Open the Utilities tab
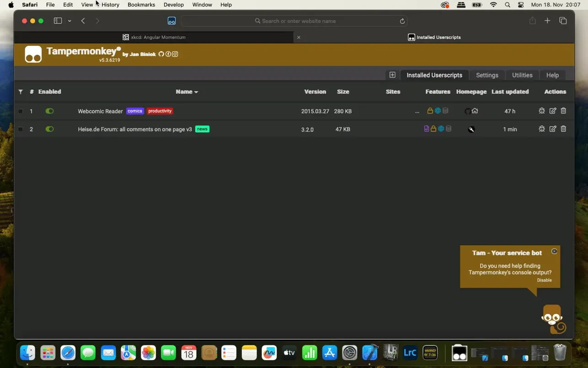This screenshot has height=368, width=588. (x=522, y=75)
